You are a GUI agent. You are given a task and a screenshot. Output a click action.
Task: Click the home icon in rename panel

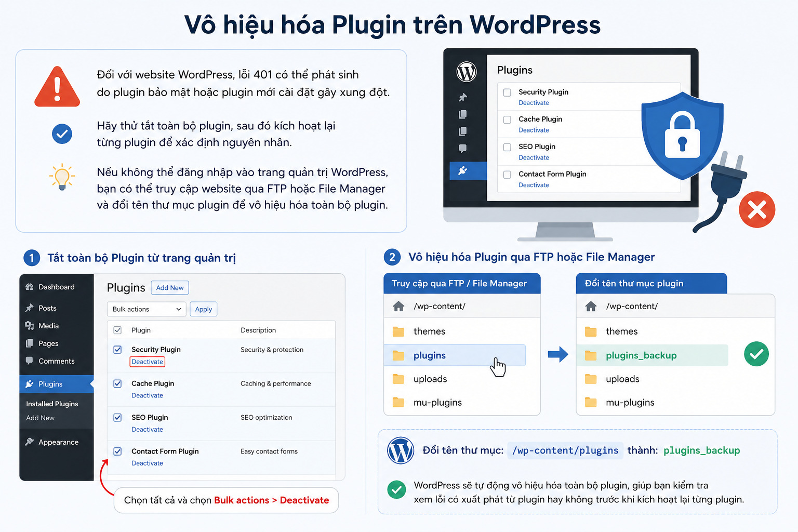tap(591, 306)
